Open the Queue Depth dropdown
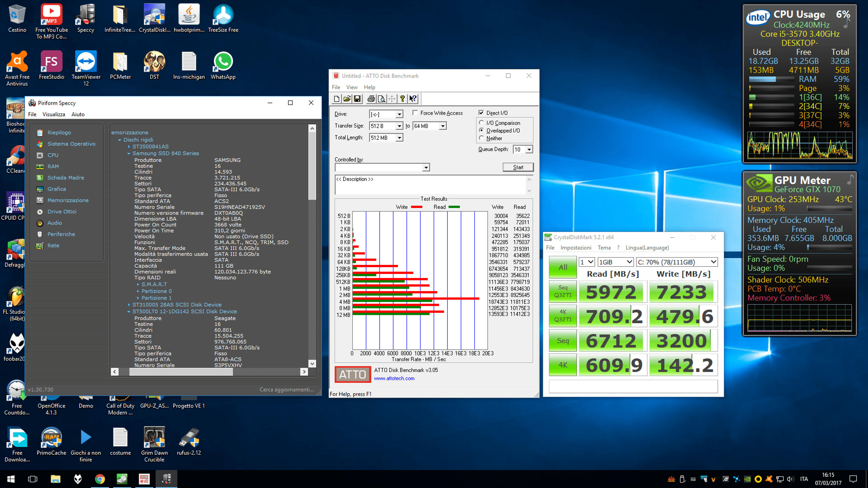Viewport: 868px width, 488px height. 529,150
